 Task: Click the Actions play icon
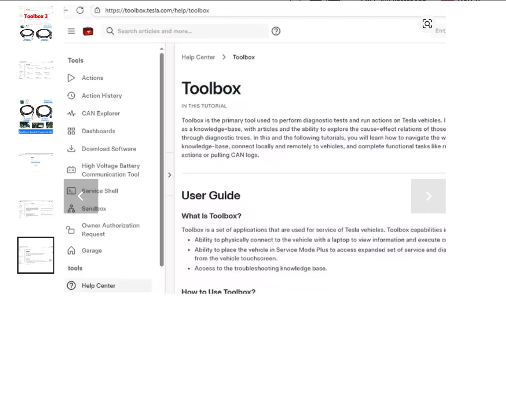(x=71, y=78)
